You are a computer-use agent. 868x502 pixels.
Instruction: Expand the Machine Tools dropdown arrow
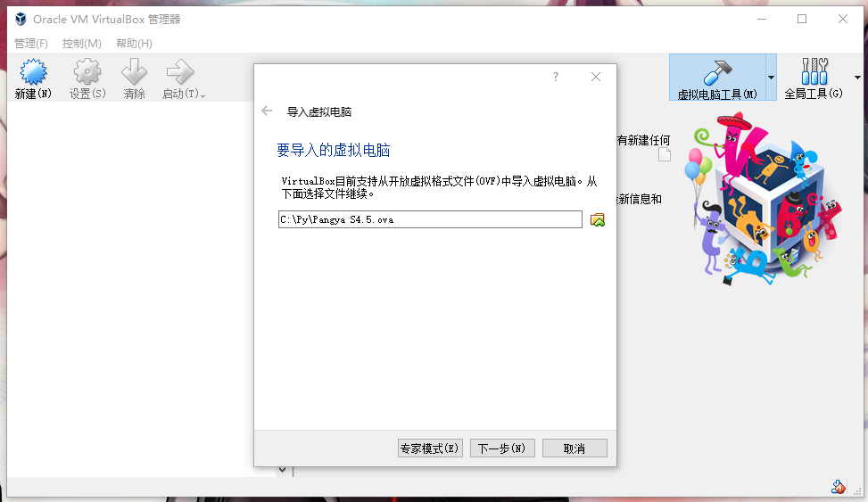tap(771, 78)
